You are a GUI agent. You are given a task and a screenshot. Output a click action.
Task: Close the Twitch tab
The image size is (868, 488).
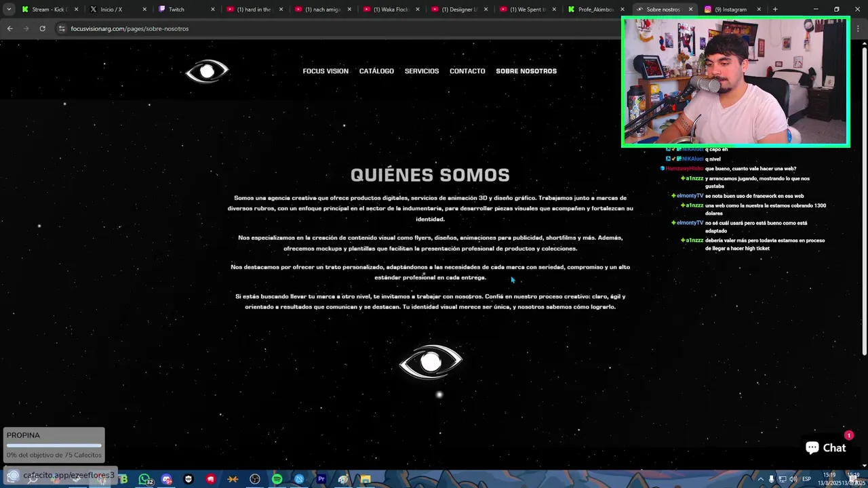pyautogui.click(x=213, y=9)
